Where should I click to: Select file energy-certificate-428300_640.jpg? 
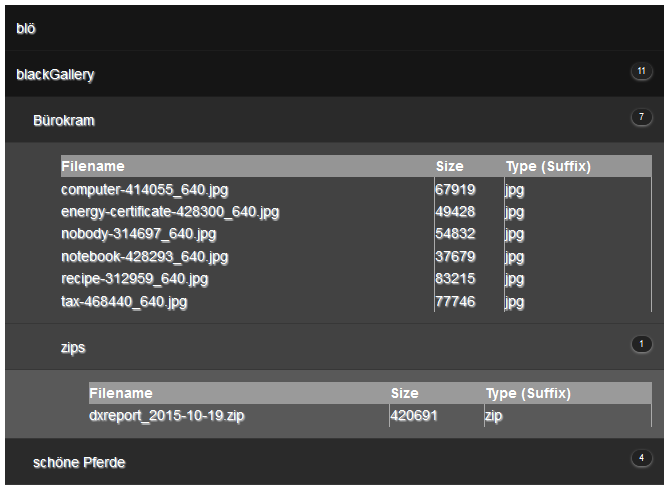click(170, 212)
